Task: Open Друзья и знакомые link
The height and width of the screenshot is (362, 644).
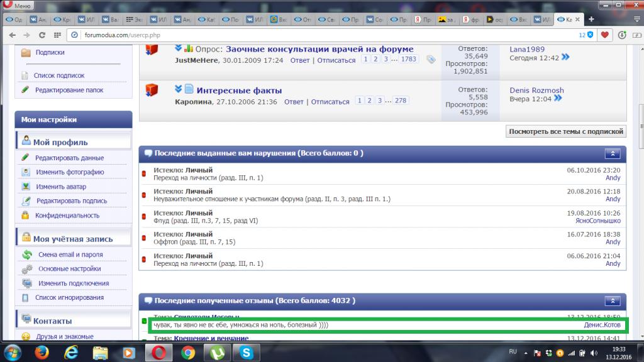Action: (65, 337)
